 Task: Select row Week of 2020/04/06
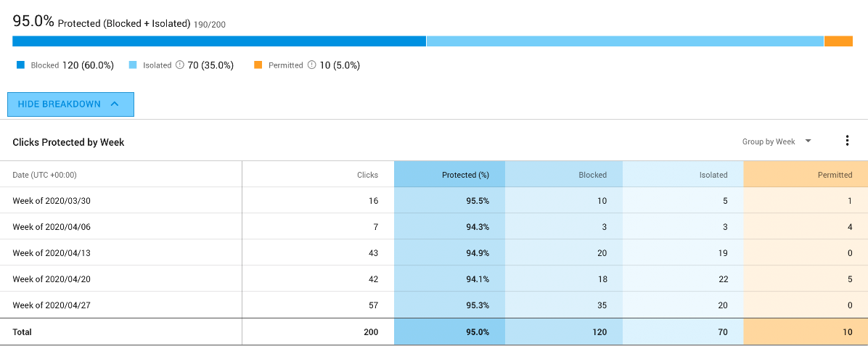tap(434, 226)
